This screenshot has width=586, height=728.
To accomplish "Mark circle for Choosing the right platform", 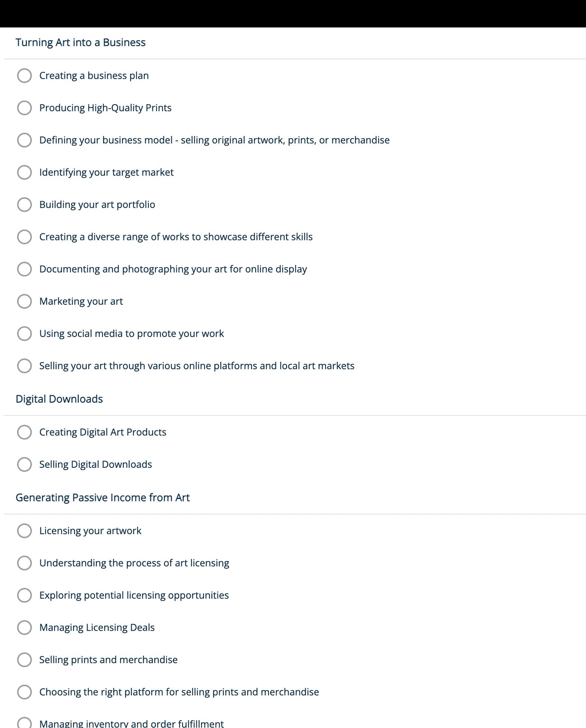I will [x=24, y=692].
